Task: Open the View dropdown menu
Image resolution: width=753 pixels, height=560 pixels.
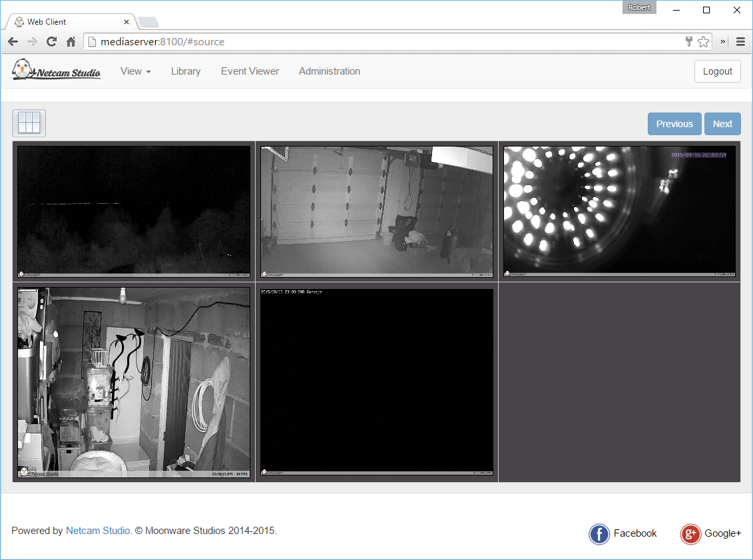Action: click(x=135, y=71)
